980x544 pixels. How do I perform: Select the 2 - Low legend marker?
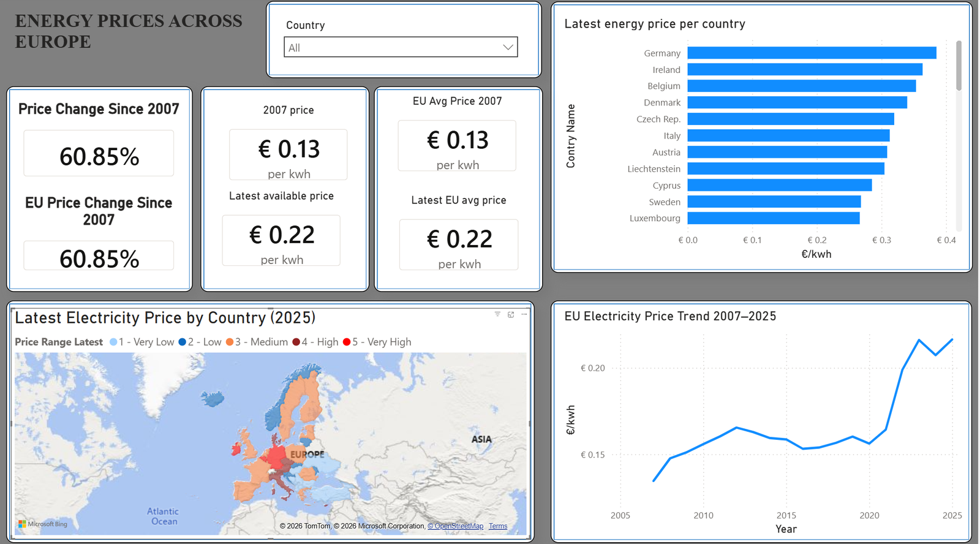182,342
